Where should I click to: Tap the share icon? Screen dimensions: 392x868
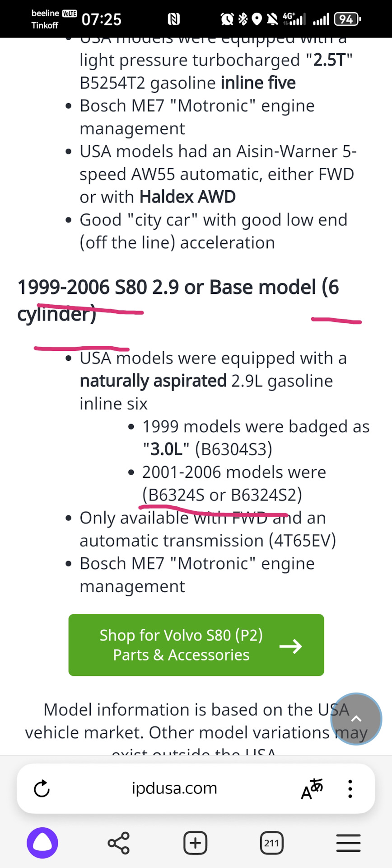[119, 843]
